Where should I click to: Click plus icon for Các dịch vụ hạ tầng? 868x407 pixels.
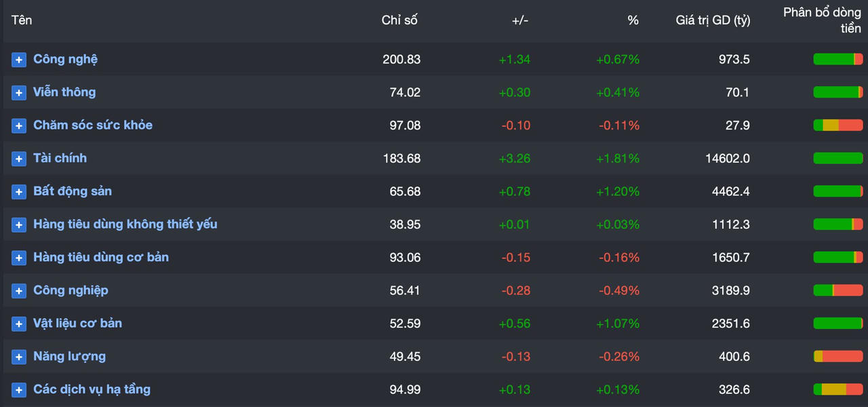tap(19, 390)
